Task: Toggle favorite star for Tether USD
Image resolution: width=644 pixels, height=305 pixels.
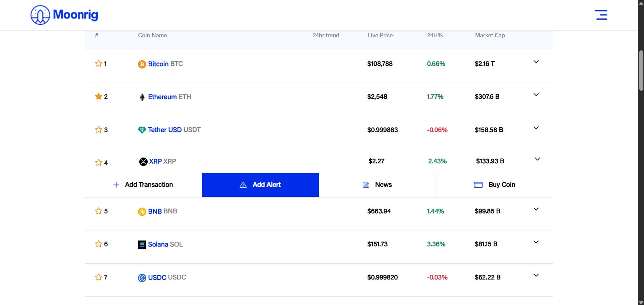Action: [98, 130]
